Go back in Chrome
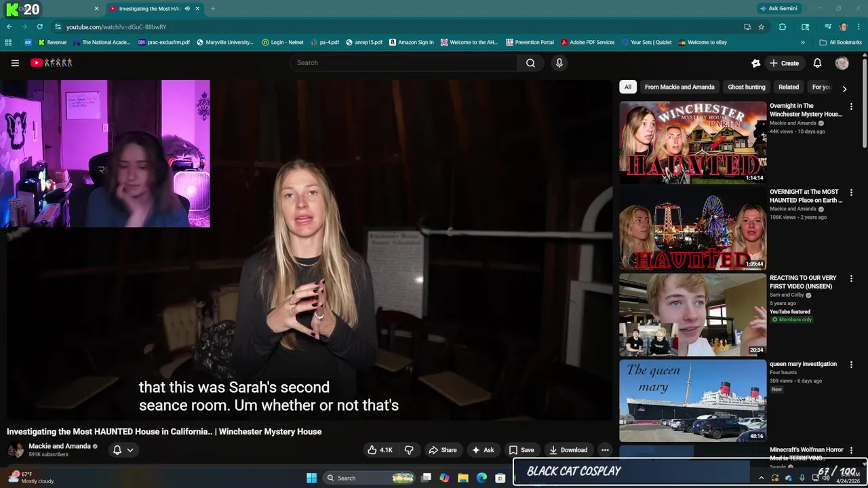 (9, 26)
